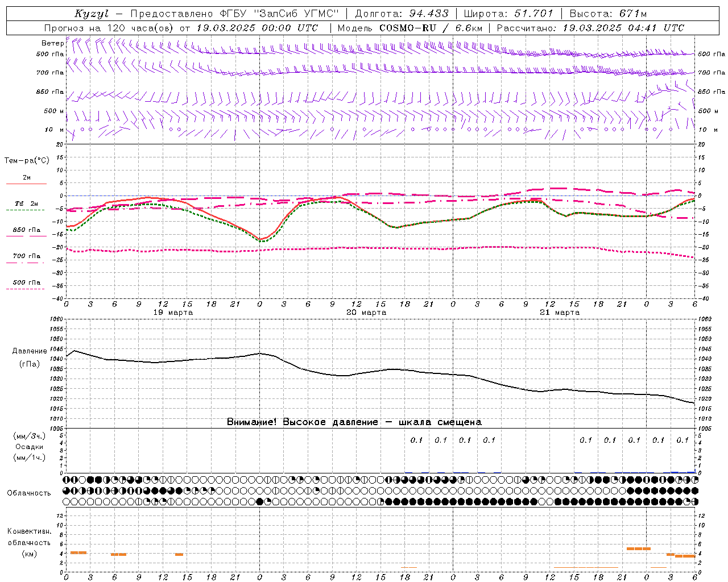Image resolution: width=728 pixels, height=582 pixels.
Task: Click the Конвективн. convective cloud label
Action: pos(29,531)
